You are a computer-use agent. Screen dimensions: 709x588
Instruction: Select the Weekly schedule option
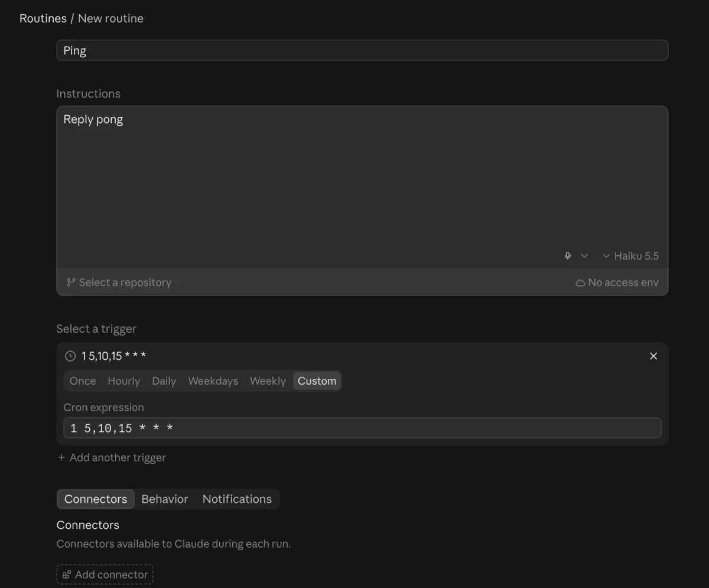click(268, 381)
